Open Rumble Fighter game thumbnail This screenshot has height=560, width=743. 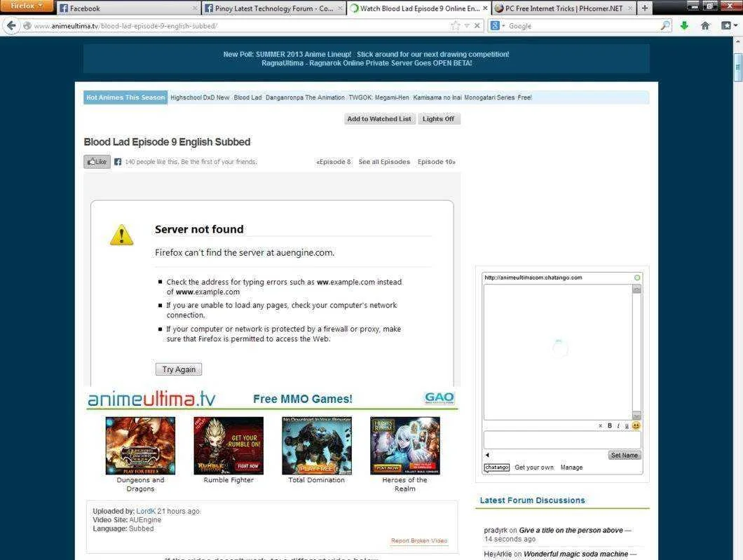click(229, 445)
